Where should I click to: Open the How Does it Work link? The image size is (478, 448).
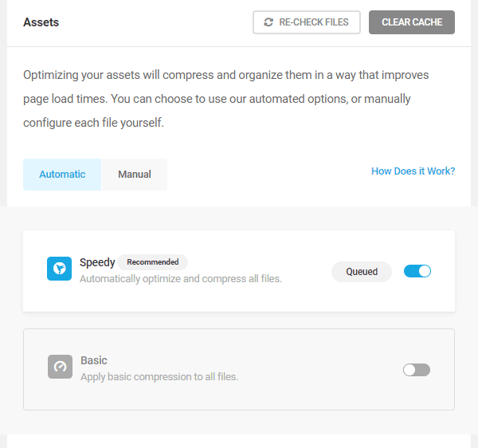(413, 171)
